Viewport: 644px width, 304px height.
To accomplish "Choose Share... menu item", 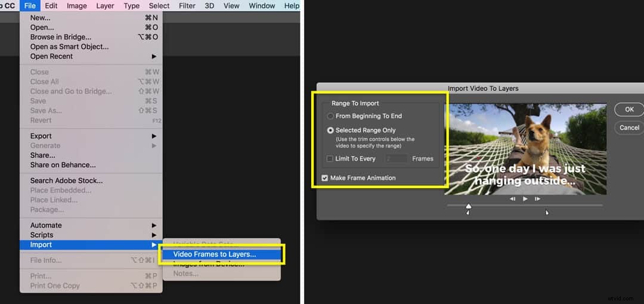I will 91,155.
